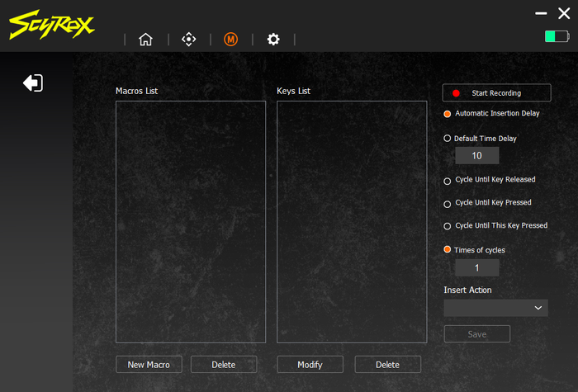The image size is (578, 392).
Task: Click the default delay value field 10
Action: pos(477,155)
